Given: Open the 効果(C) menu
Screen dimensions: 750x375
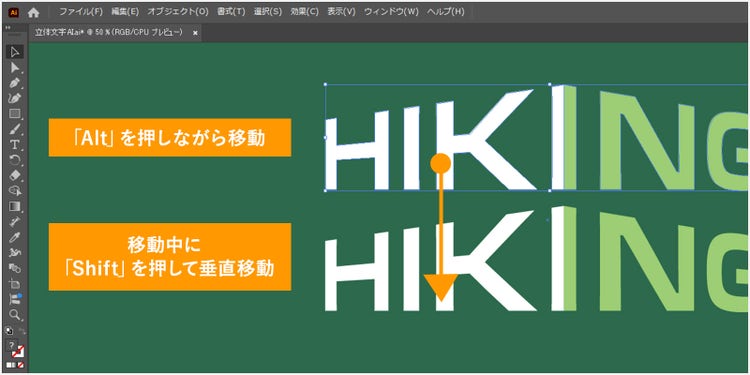Looking at the screenshot, I should coord(305,12).
